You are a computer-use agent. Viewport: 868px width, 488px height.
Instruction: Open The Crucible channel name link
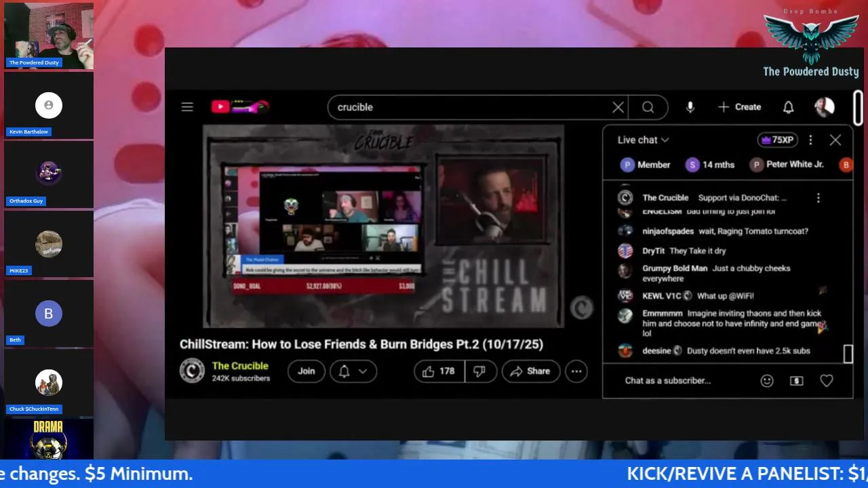coord(240,366)
